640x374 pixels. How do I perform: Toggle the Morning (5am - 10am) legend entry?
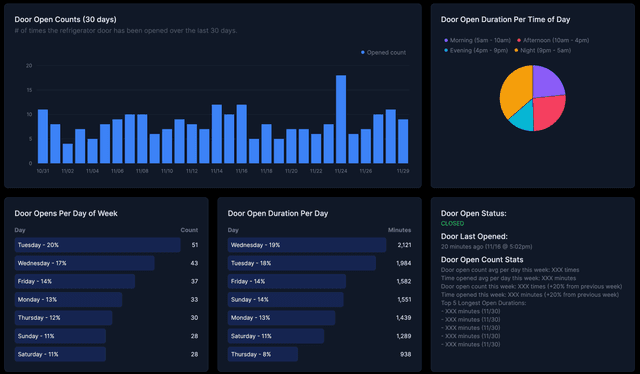(477, 40)
